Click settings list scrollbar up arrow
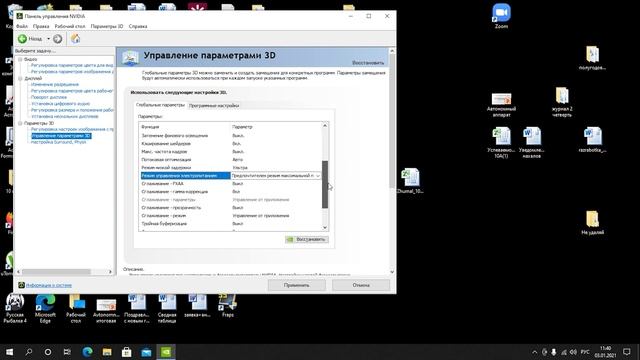The width and height of the screenshot is (640, 360). 325,126
